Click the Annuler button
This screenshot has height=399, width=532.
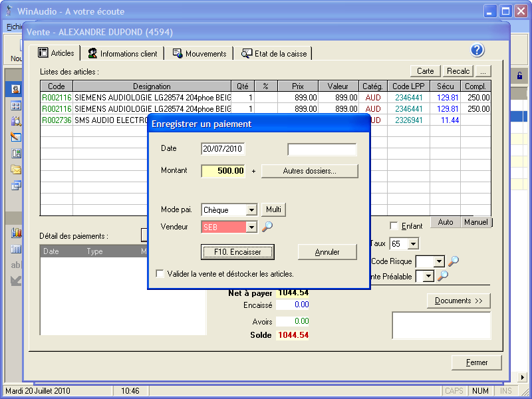[x=327, y=252]
